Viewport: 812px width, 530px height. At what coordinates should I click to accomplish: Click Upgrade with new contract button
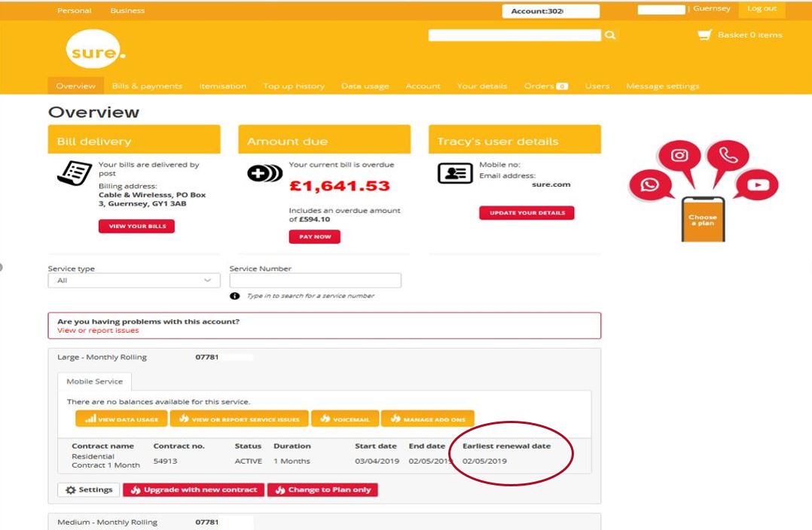pos(194,490)
